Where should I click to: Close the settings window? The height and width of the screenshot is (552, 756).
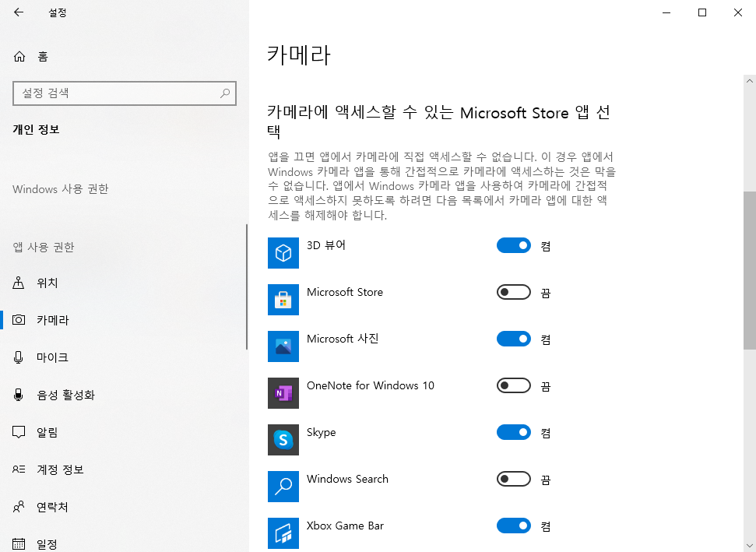(x=738, y=12)
